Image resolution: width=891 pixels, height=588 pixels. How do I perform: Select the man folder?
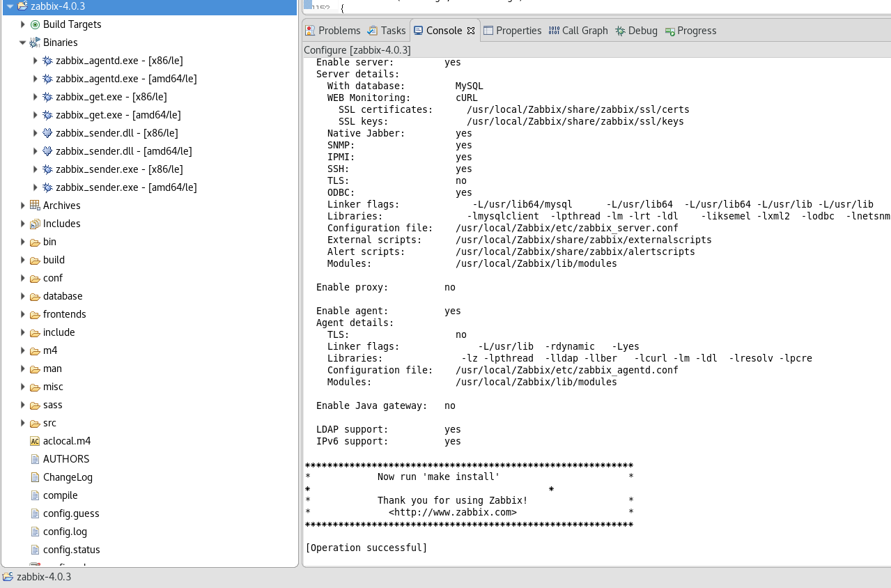coord(52,369)
